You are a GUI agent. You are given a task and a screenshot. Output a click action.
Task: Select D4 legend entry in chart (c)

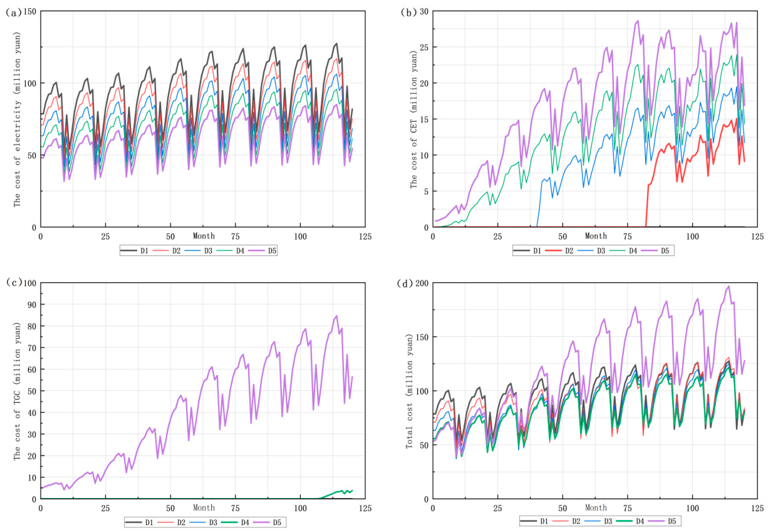click(245, 522)
